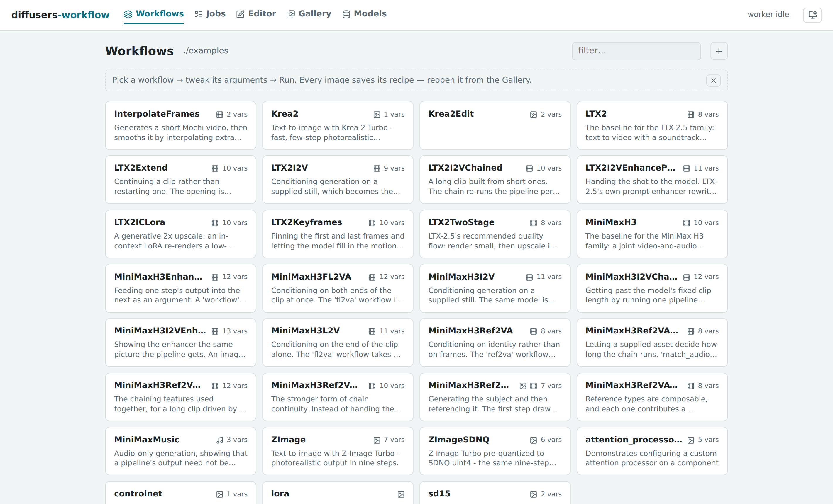Image resolution: width=833 pixels, height=504 pixels.
Task: Click the film icon on LTX2 card
Action: click(x=691, y=115)
